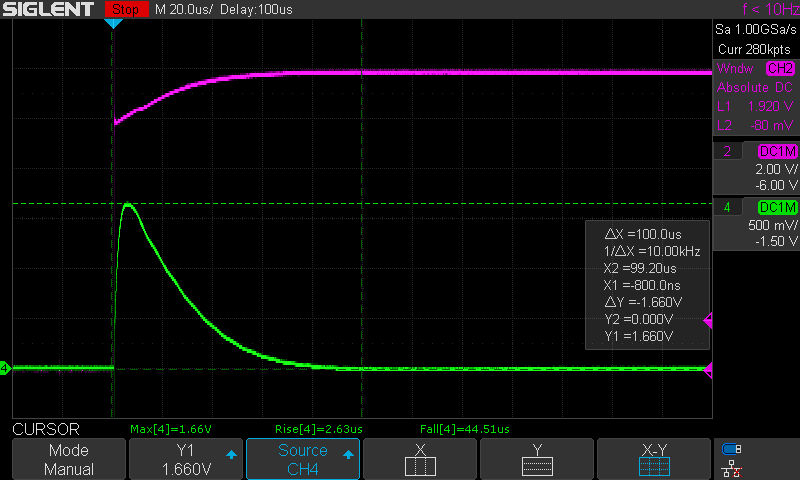Click channel 4 scale 500 mV/
800x480 pixels.
[x=772, y=225]
